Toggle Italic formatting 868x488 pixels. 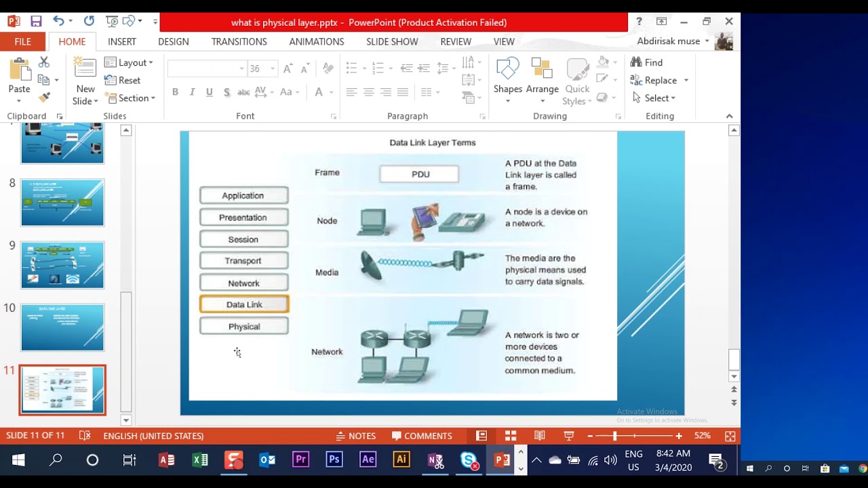pyautogui.click(x=192, y=92)
